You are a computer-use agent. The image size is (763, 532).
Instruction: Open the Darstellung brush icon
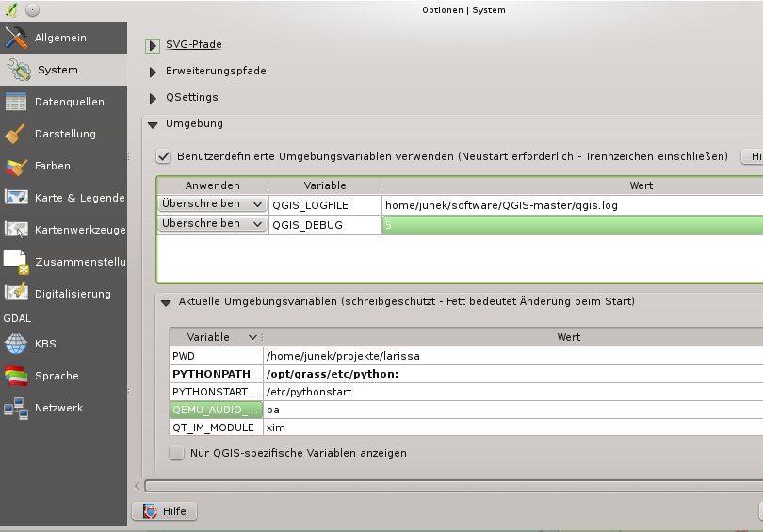[15, 134]
